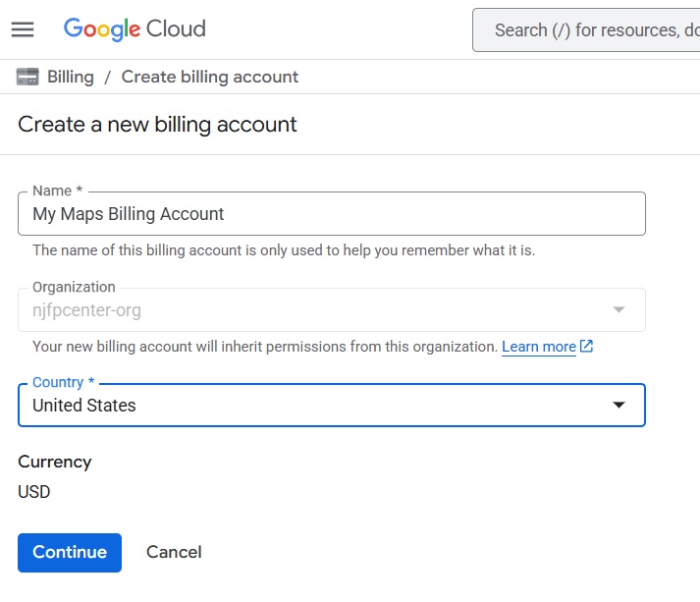Cancel creating the billing account

174,552
